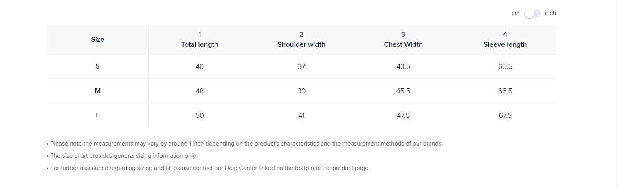The width and height of the screenshot is (644, 188).
Task: Toggle the cm/inch unit switch
Action: (x=532, y=13)
